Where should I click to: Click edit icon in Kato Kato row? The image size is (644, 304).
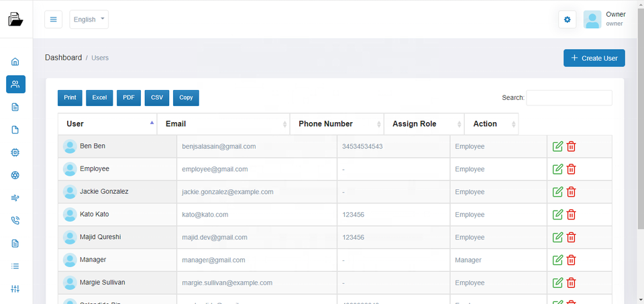(557, 215)
